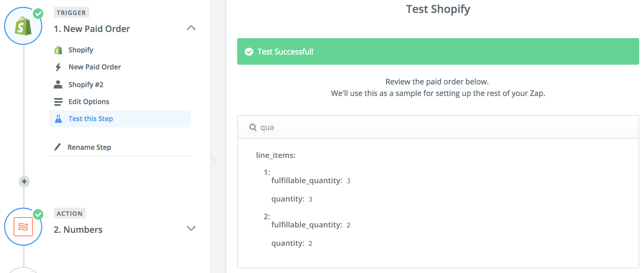
Task: Click the Shopify trigger app circle icon
Action: [x=23, y=26]
